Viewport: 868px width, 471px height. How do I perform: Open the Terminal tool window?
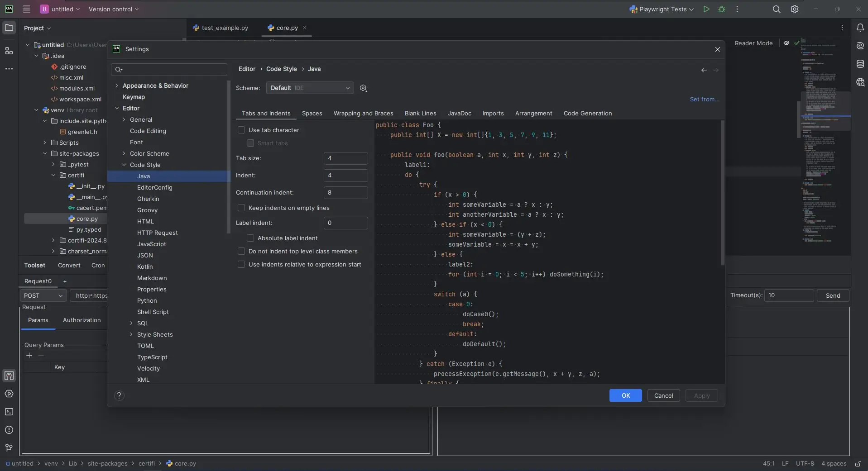point(9,412)
